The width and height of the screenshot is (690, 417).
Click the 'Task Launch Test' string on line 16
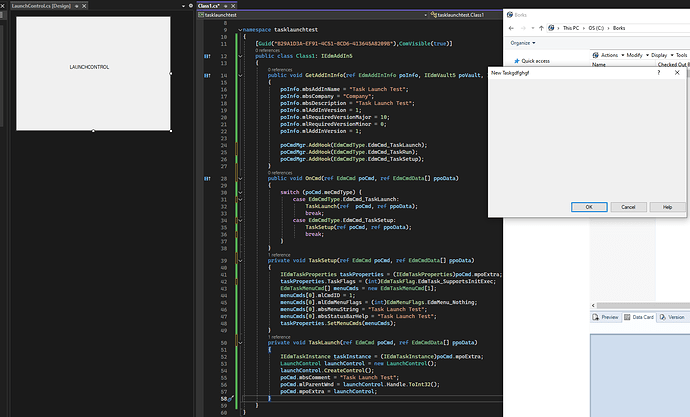tap(379, 89)
